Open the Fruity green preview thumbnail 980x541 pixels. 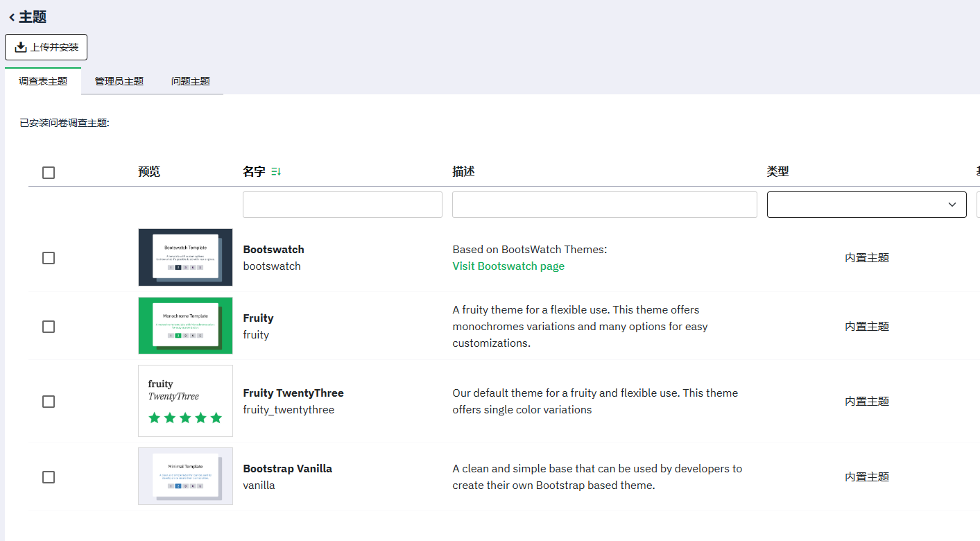[185, 325]
